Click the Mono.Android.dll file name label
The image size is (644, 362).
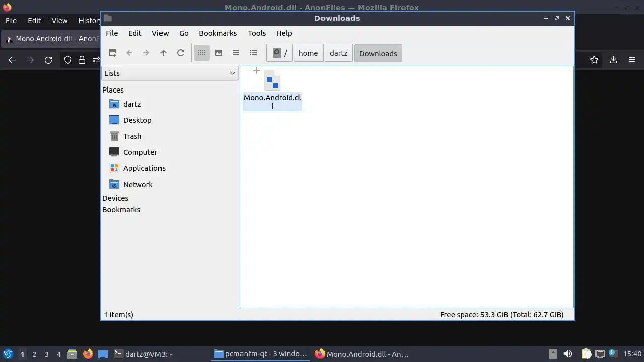click(x=272, y=102)
